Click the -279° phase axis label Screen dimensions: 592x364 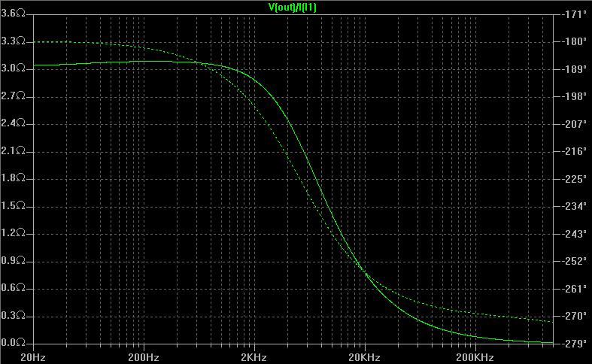[x=575, y=344]
